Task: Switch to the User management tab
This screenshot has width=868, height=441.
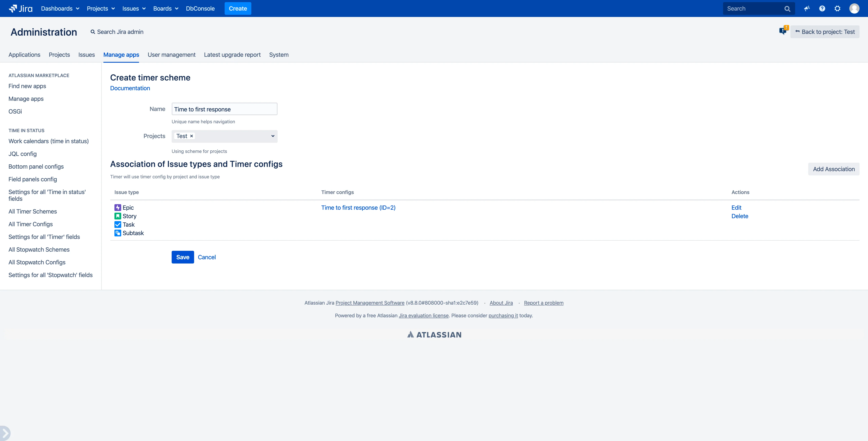Action: [x=171, y=55]
